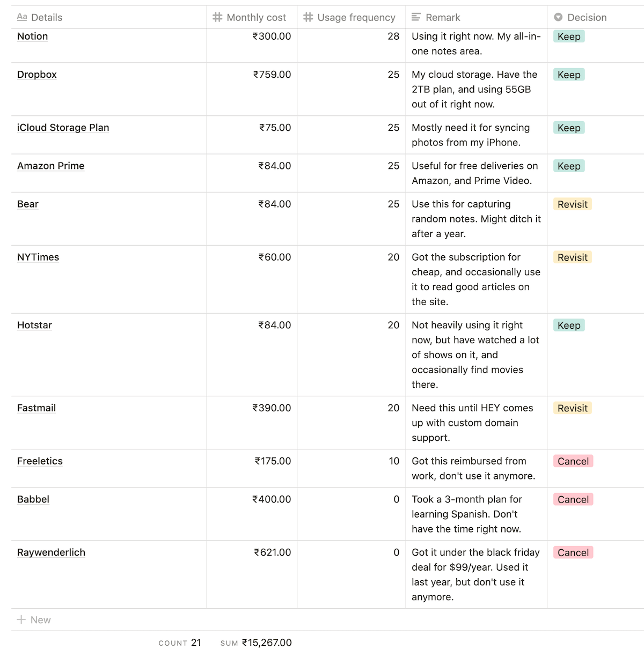Click the Revisit tag on the Bear row
644x657 pixels.
tap(573, 204)
